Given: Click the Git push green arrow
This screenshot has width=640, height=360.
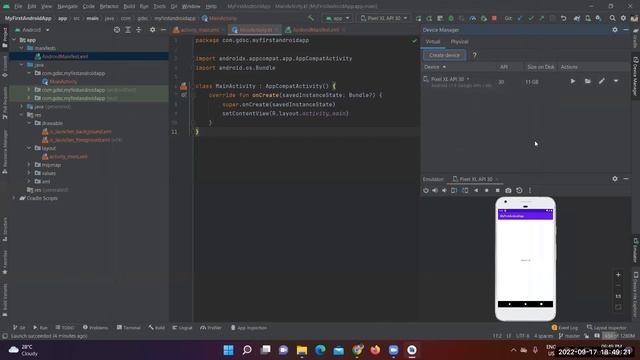Looking at the screenshot, I should coord(542,18).
